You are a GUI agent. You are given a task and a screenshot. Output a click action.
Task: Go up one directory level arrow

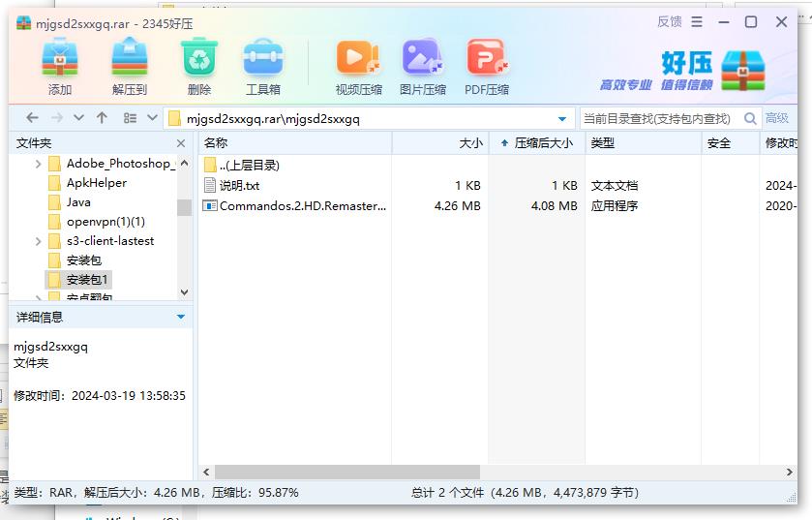[102, 118]
